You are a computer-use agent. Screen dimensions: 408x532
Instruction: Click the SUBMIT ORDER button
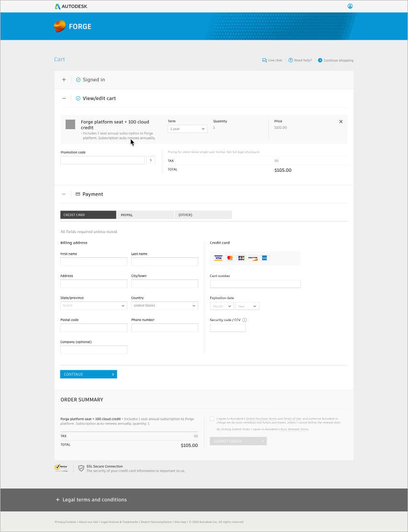tap(238, 441)
